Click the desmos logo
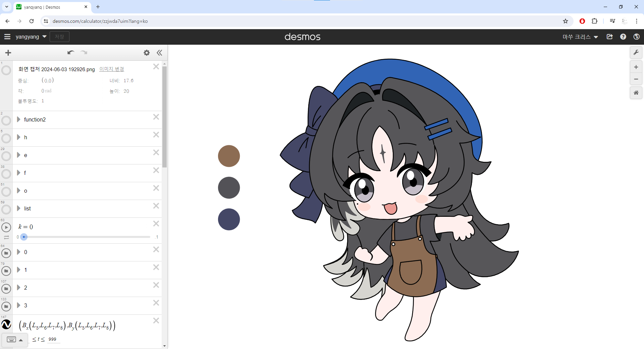Viewport: 644px width, 349px height. (302, 37)
